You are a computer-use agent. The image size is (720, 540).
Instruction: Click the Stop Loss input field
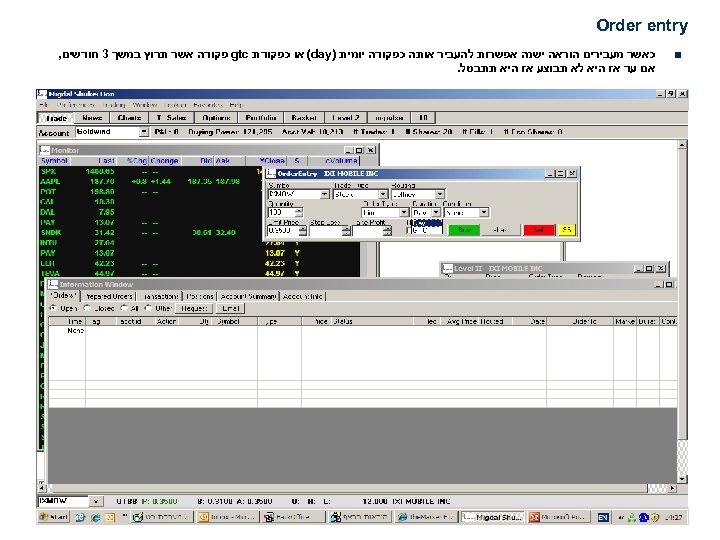coord(326,231)
